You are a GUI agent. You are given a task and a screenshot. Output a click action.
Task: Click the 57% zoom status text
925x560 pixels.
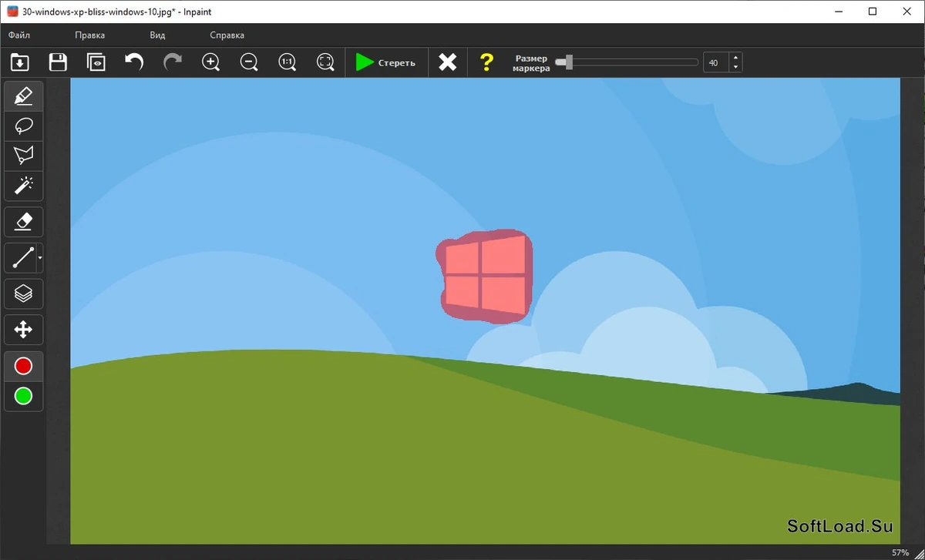click(x=900, y=552)
